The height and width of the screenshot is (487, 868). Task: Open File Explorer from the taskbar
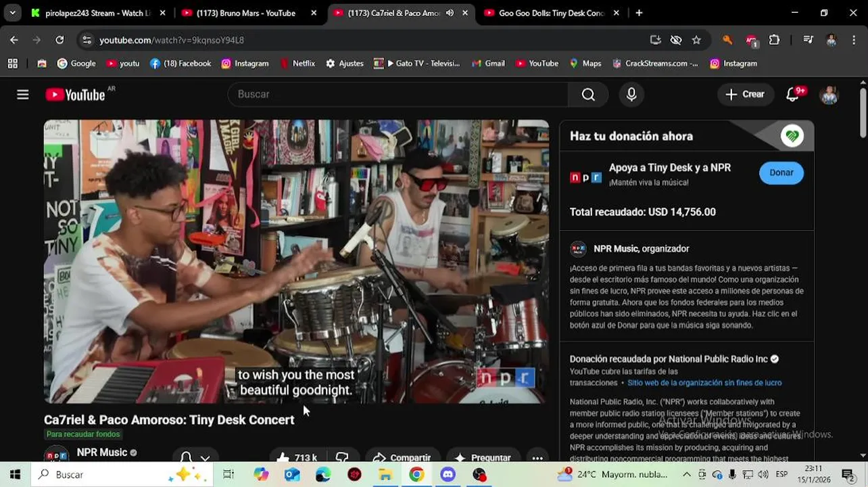tap(385, 474)
